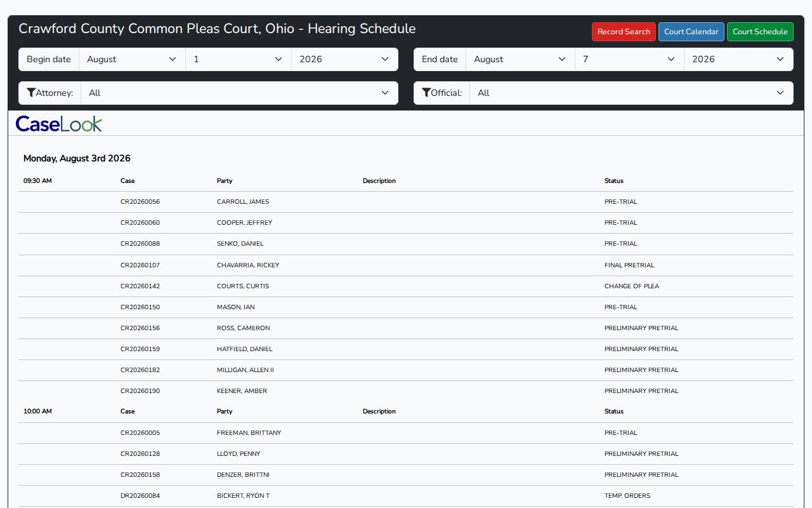This screenshot has height=508, width=812.
Task: Select party MASON, IAN
Action: coord(235,307)
